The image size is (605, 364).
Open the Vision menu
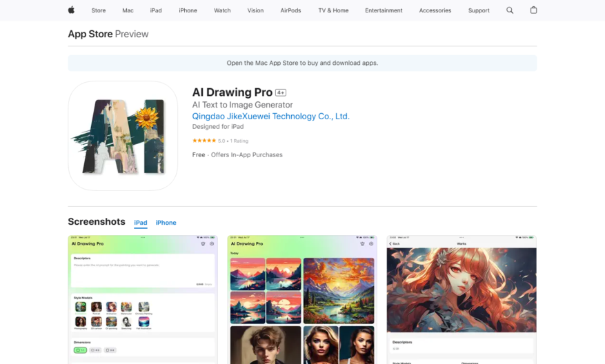point(255,10)
